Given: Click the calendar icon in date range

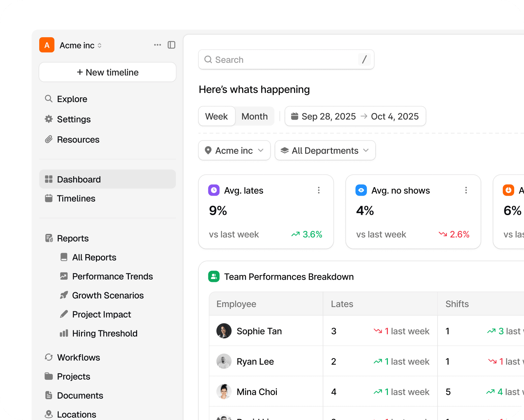Looking at the screenshot, I should [295, 116].
